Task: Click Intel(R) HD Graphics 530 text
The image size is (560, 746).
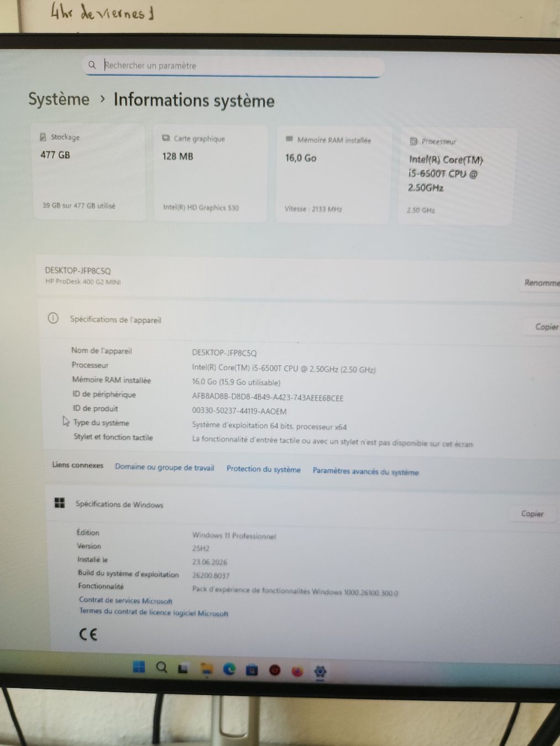Action: pos(201,208)
